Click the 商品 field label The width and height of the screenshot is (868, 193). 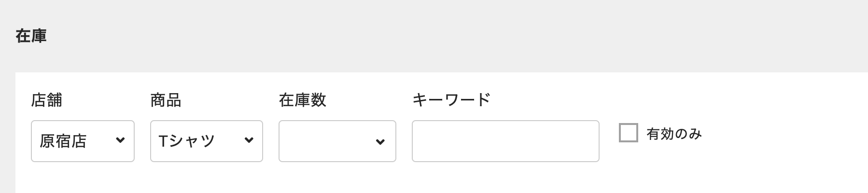(x=166, y=100)
